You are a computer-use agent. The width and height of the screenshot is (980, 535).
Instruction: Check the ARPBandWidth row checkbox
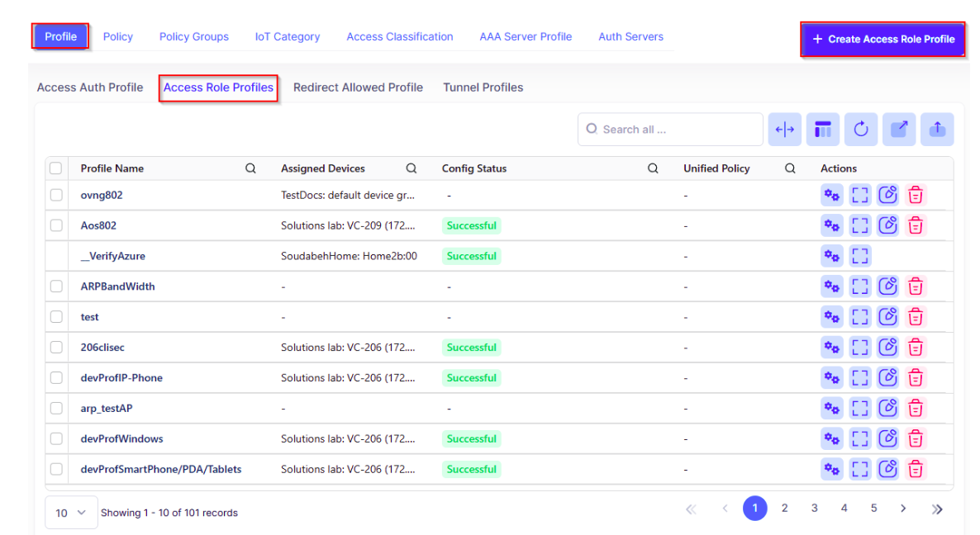pyautogui.click(x=56, y=286)
